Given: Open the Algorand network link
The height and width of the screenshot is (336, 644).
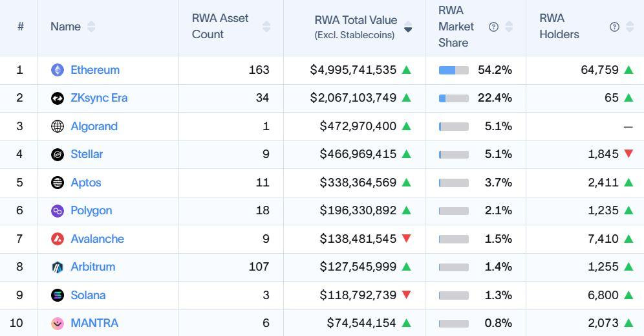Looking at the screenshot, I should [x=94, y=126].
